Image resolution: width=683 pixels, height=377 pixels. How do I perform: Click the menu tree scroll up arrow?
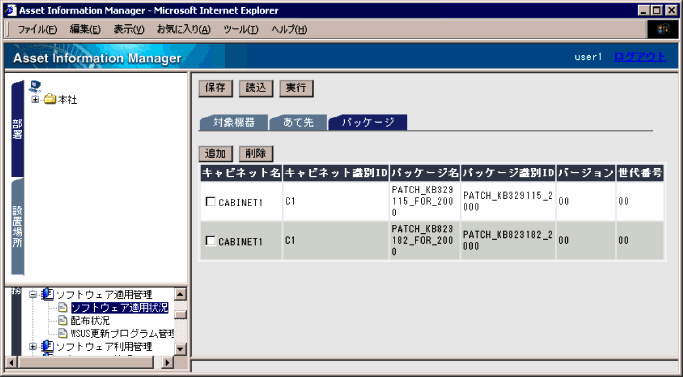tap(180, 294)
